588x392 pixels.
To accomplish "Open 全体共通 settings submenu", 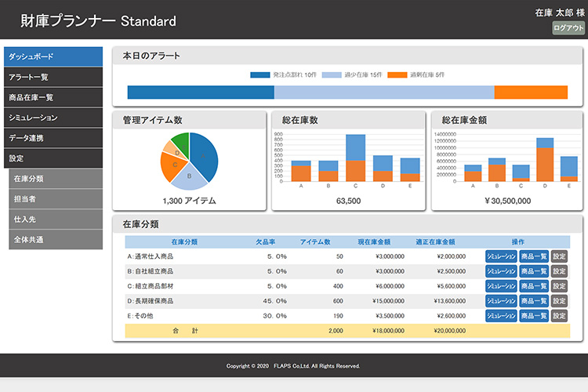I will point(56,240).
